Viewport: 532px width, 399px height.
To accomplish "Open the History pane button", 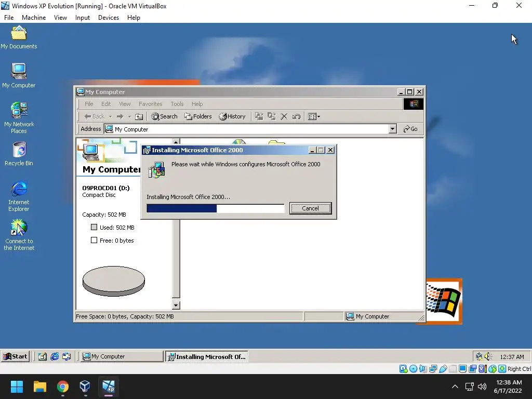I will (x=232, y=116).
